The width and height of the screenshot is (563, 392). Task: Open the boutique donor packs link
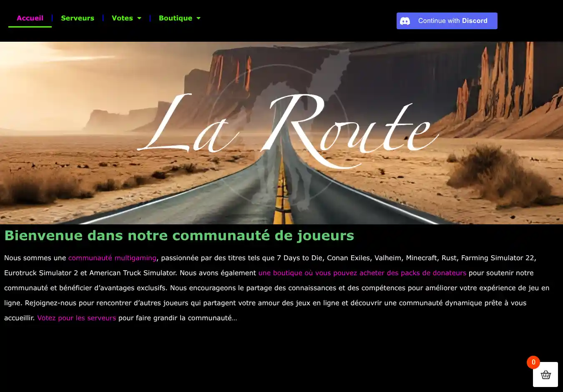pos(362,273)
